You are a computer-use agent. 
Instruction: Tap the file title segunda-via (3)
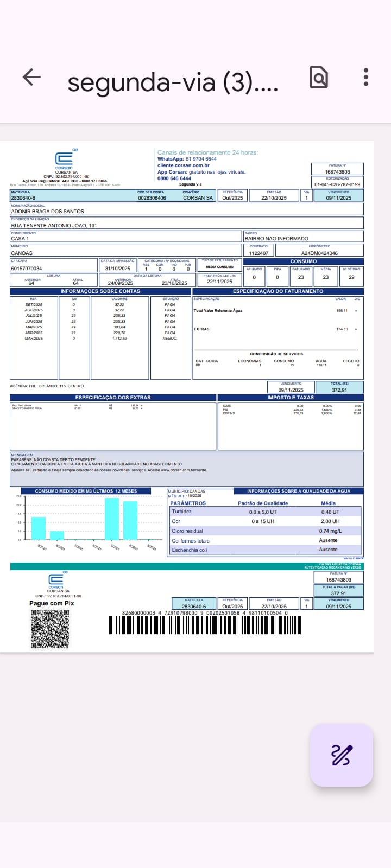point(173,82)
